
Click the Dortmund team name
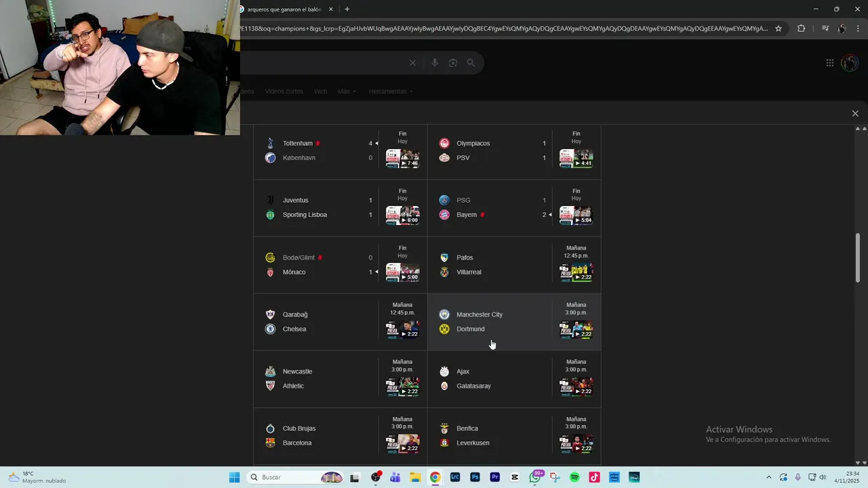pos(471,329)
